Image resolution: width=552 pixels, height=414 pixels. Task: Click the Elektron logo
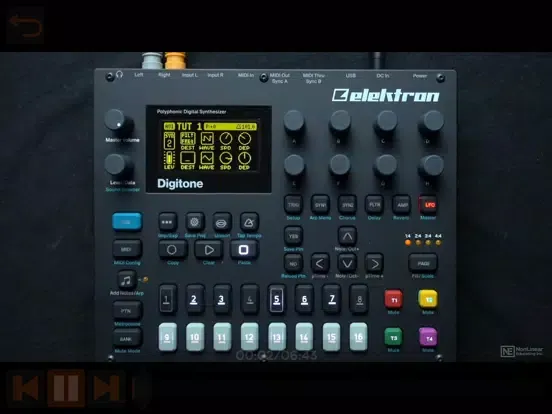point(385,95)
